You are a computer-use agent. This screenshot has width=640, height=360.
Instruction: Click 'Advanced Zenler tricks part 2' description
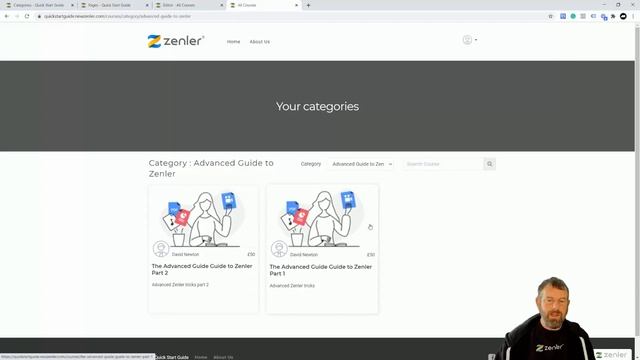click(180, 285)
